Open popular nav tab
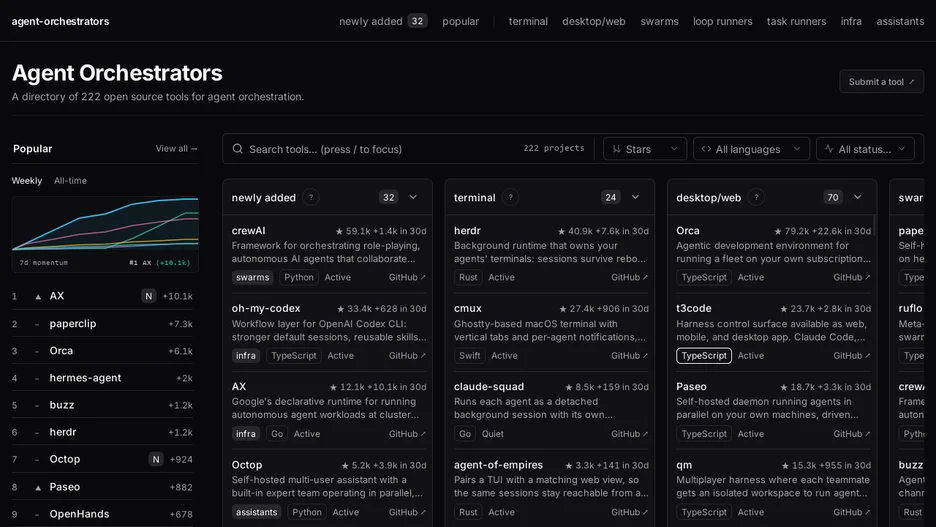The height and width of the screenshot is (527, 936). pyautogui.click(x=460, y=21)
